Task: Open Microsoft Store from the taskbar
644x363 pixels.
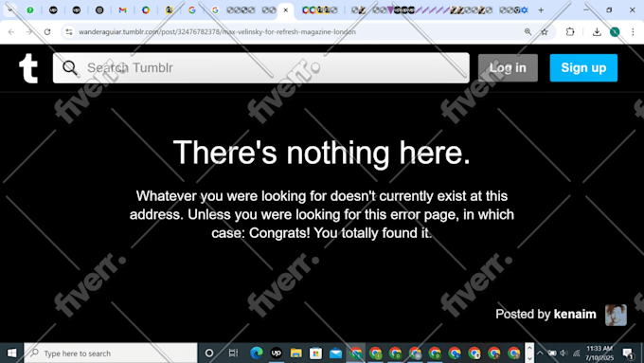Action: click(315, 353)
